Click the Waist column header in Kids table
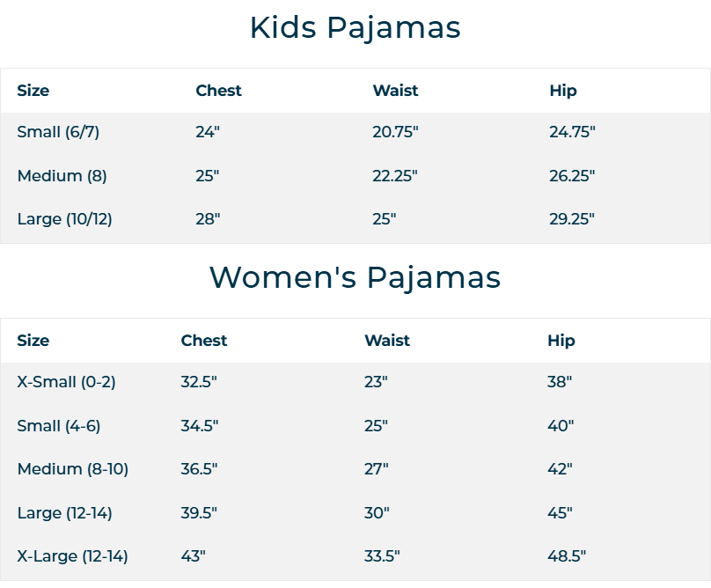Viewport: 711px width, 588px height. (395, 91)
